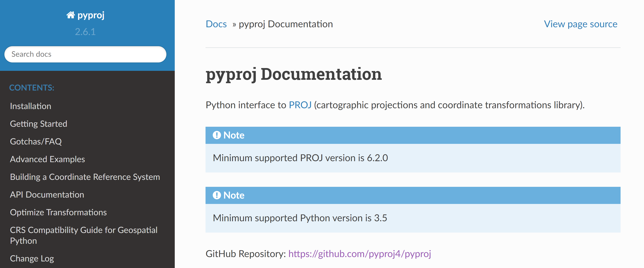The image size is (644, 268).
Task: Open the Installation page
Action: pos(31,106)
